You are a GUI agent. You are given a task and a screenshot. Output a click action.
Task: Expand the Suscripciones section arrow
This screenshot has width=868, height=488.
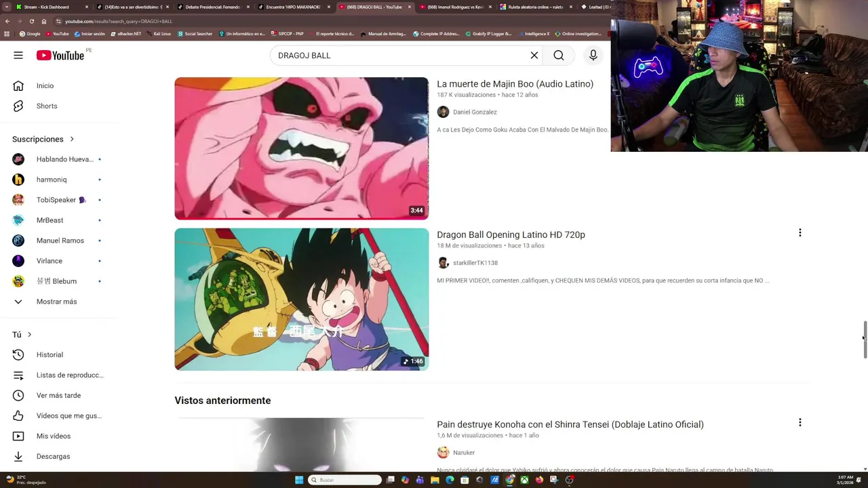click(x=72, y=139)
